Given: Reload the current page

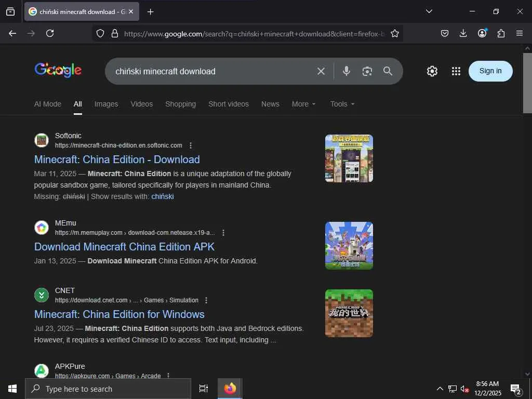Looking at the screenshot, I should click(x=50, y=33).
